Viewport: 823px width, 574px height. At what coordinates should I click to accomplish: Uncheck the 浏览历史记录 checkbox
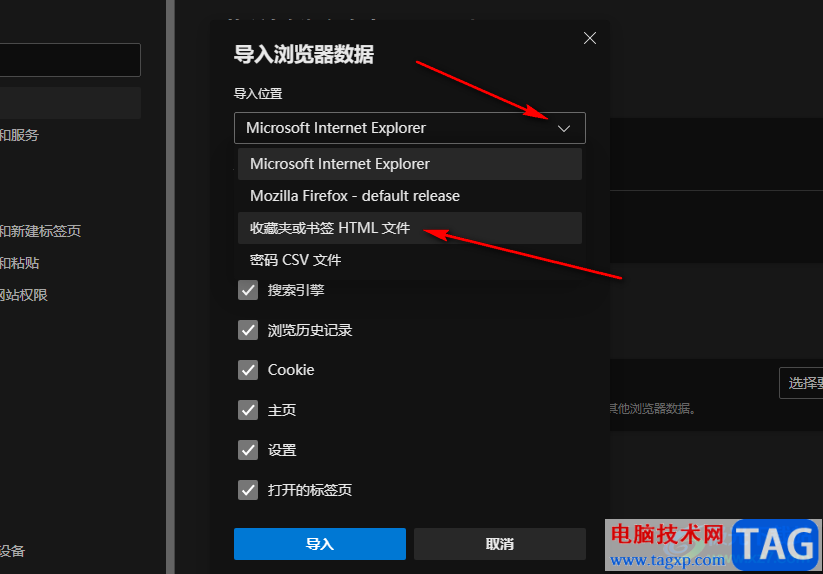[x=248, y=330]
